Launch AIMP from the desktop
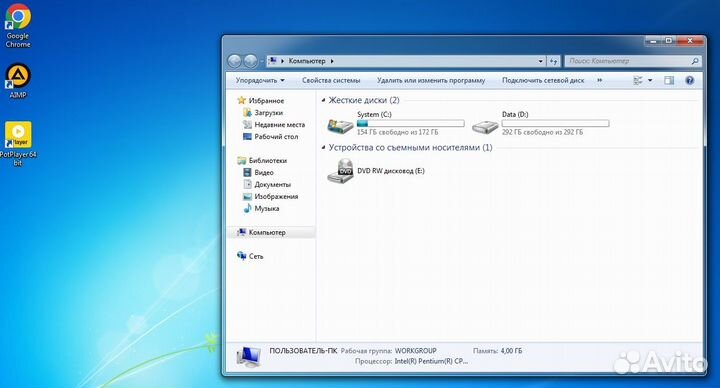 (x=18, y=81)
